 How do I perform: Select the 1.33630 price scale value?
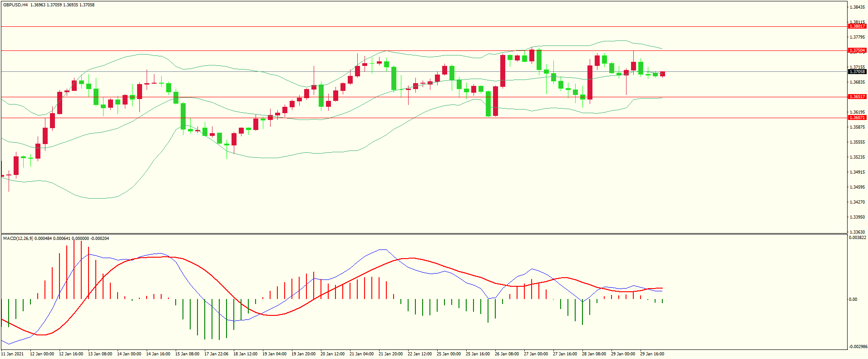pos(858,232)
